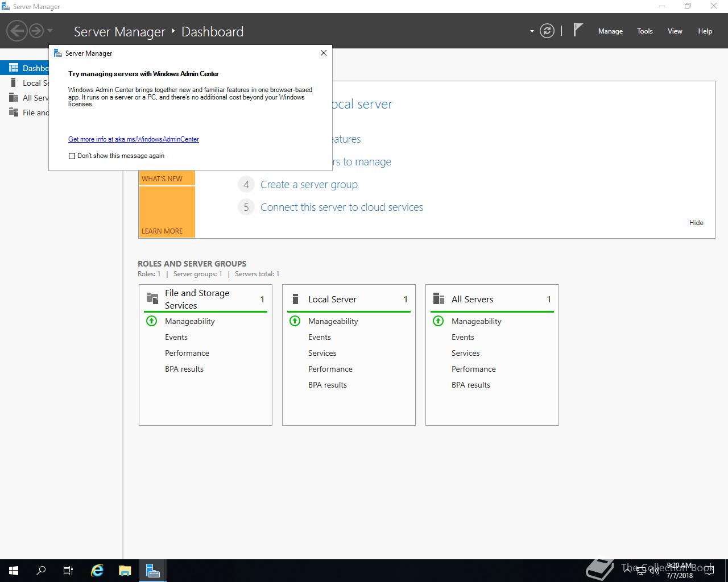Click the Local Server sidebar icon
728x582 pixels.
click(14, 82)
